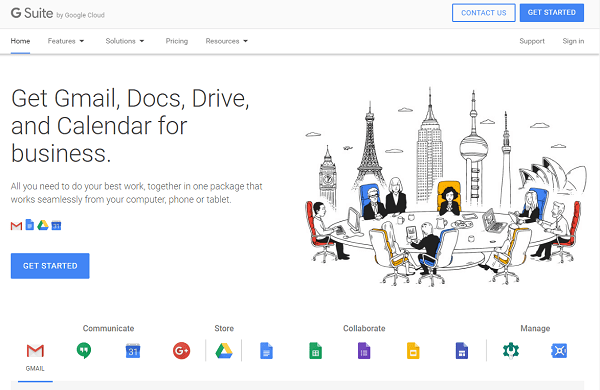
Task: Click small Calendar icon below the hero text
Action: click(x=56, y=225)
